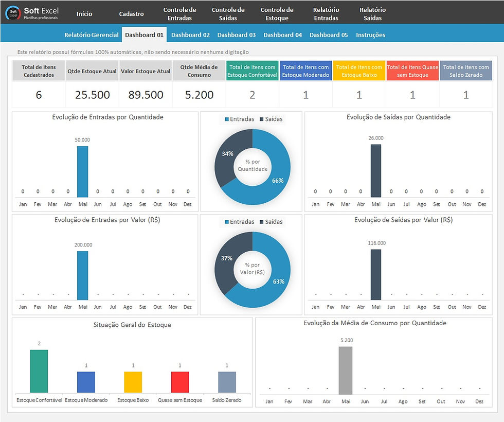Screen dimensions: 504x422
Task: Open Relatório Saídas section
Action: point(372,13)
